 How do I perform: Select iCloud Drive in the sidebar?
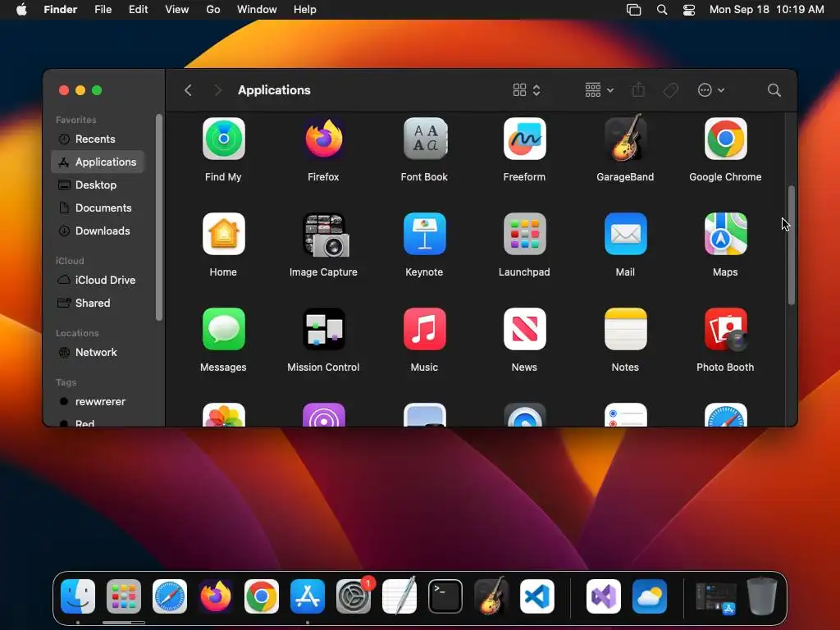point(98,281)
